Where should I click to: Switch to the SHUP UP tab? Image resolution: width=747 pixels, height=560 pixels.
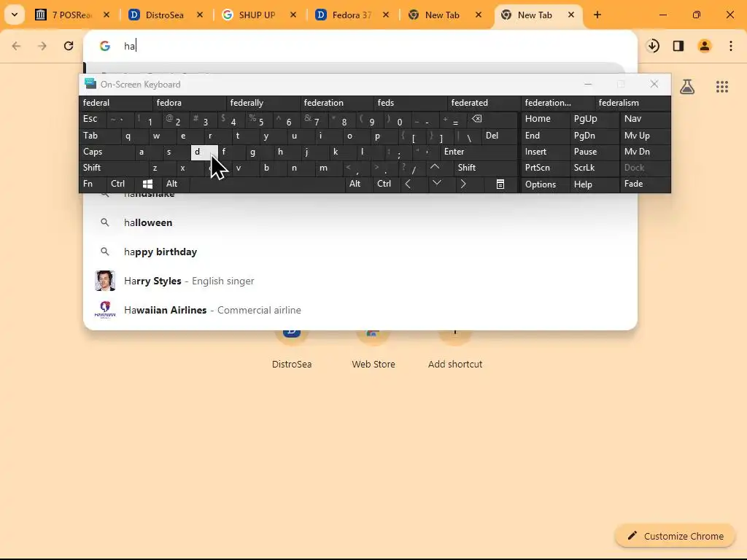pyautogui.click(x=259, y=15)
